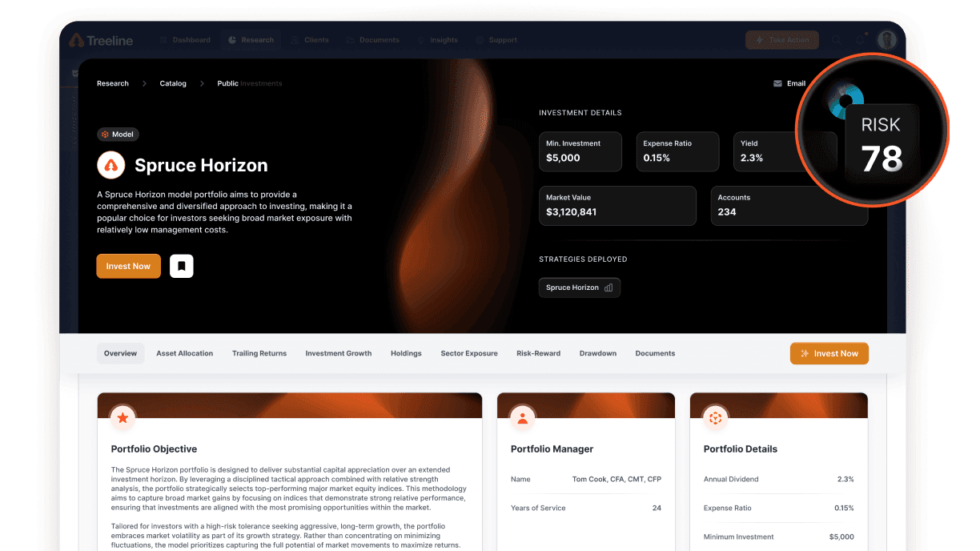This screenshot has height=551, width=980.
Task: Click the Portfolio Details heading
Action: 741,449
